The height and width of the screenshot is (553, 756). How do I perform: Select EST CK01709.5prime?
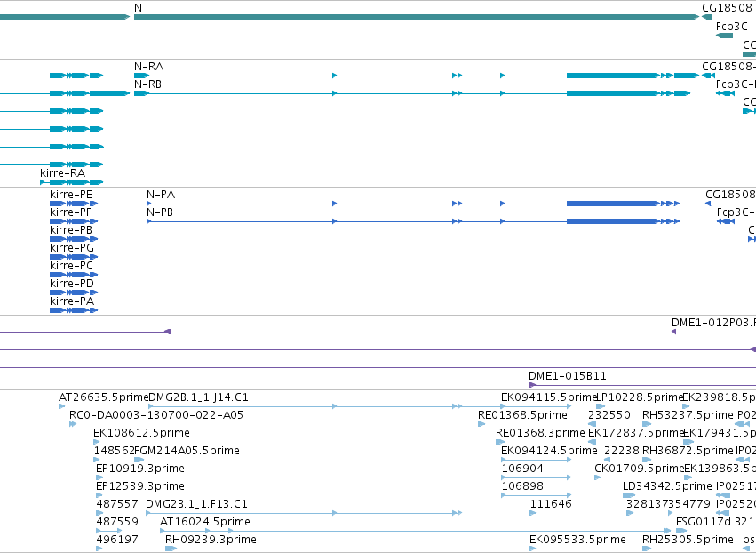[640, 468]
